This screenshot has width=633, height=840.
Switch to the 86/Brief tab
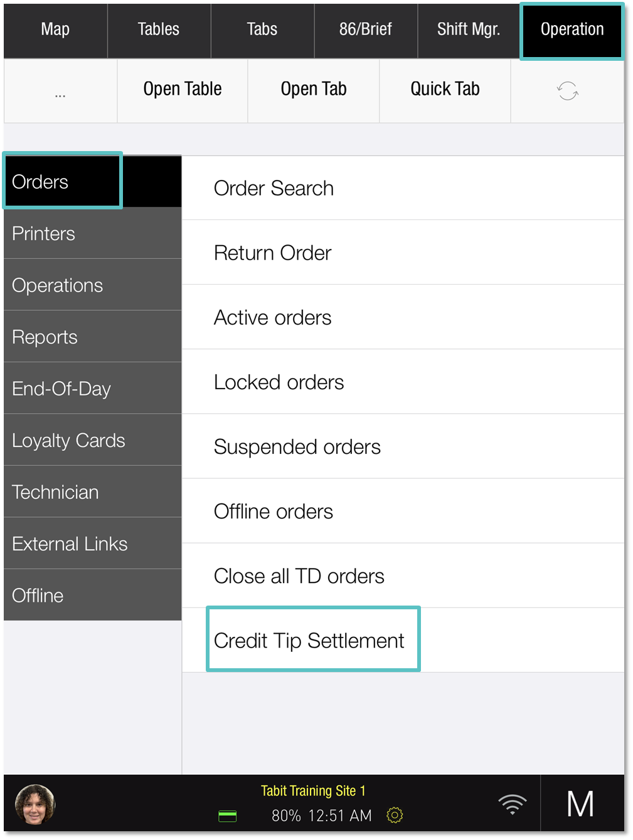tap(366, 29)
